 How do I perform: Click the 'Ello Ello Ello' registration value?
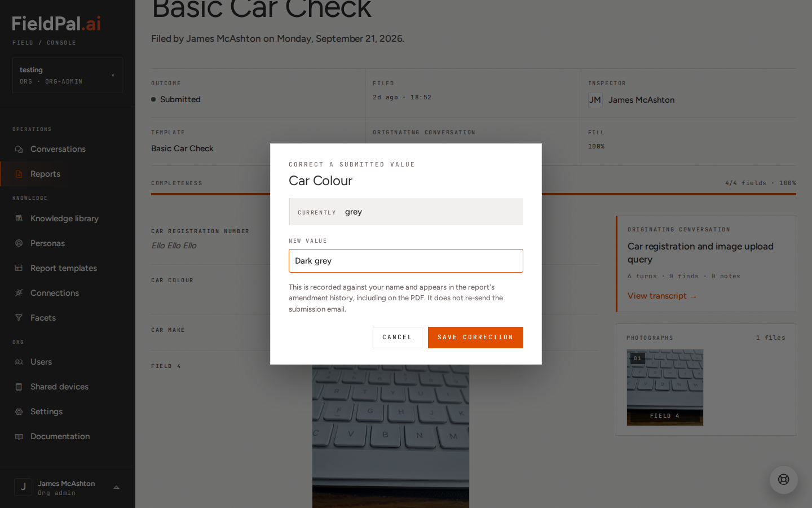coord(174,246)
